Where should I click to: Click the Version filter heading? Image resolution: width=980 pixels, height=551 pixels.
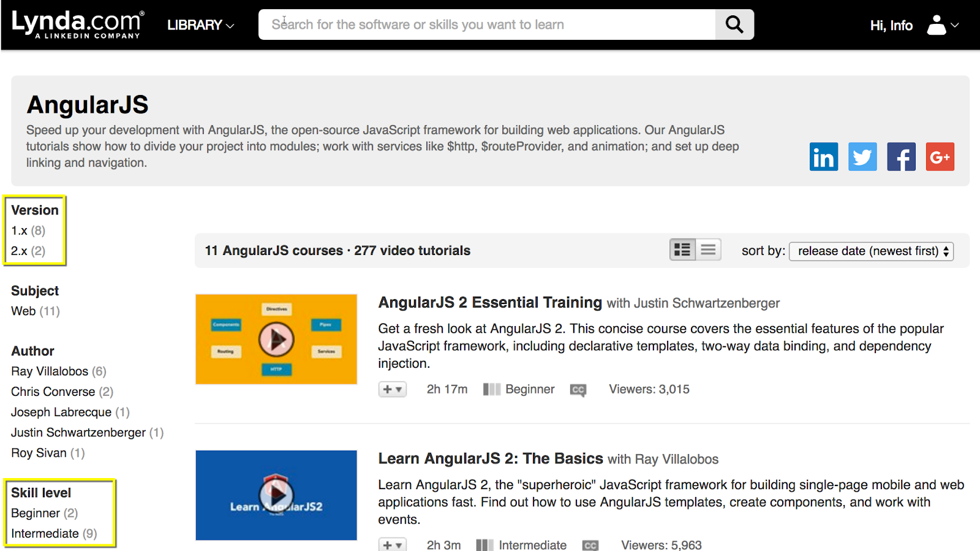pyautogui.click(x=35, y=210)
